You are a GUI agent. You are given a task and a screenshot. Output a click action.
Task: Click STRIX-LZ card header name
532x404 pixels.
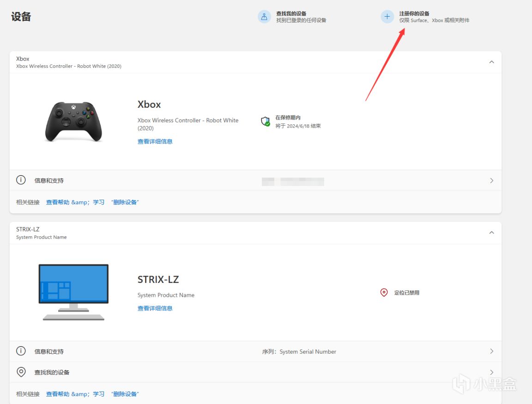click(x=28, y=229)
